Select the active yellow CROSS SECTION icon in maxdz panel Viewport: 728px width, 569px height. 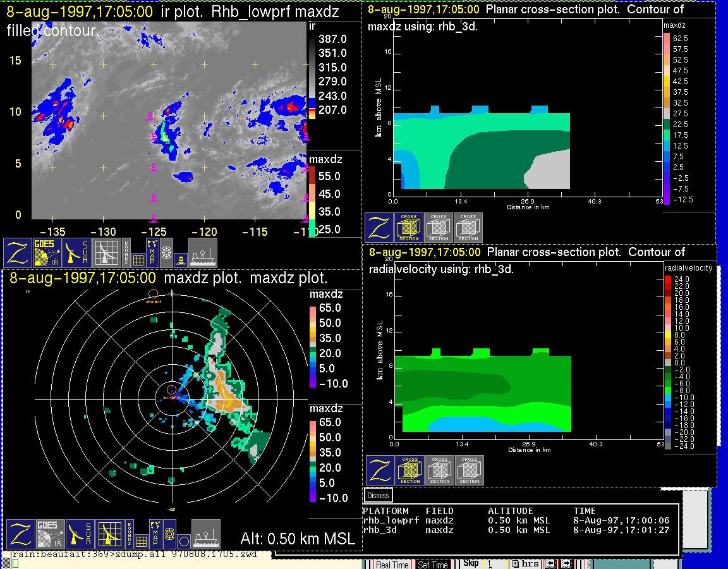tap(409, 228)
